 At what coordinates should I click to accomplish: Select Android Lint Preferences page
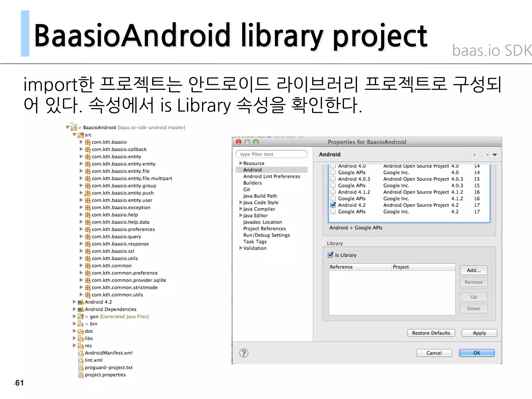(x=271, y=176)
